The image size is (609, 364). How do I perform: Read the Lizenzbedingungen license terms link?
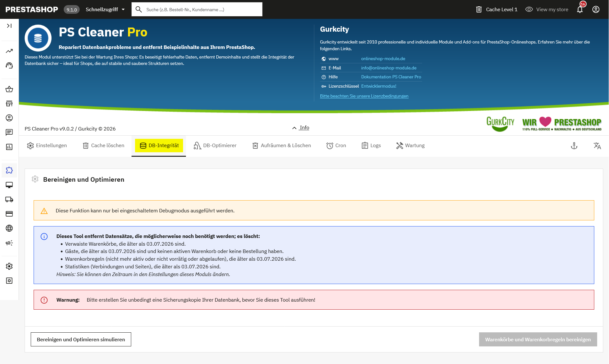(x=364, y=96)
